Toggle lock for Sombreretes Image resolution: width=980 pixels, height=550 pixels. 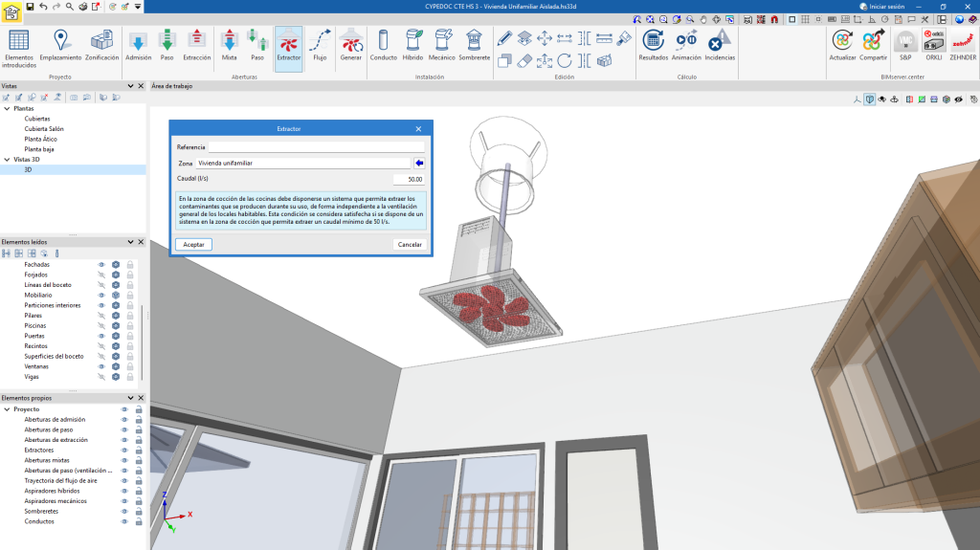click(139, 511)
